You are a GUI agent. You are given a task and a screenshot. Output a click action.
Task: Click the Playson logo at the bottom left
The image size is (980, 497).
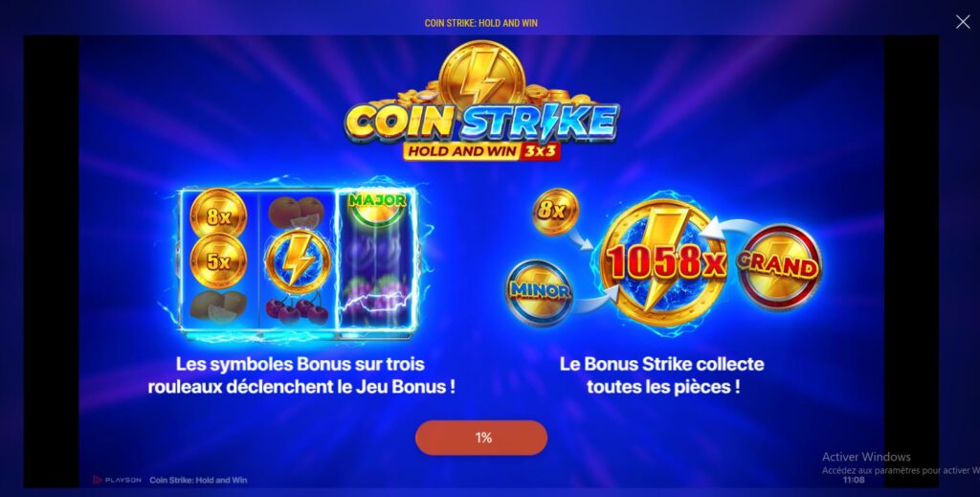tap(118, 480)
